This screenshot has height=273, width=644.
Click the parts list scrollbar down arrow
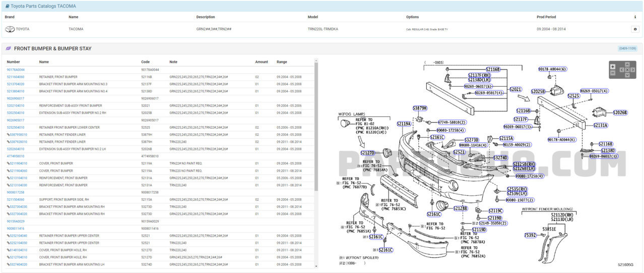316,266
